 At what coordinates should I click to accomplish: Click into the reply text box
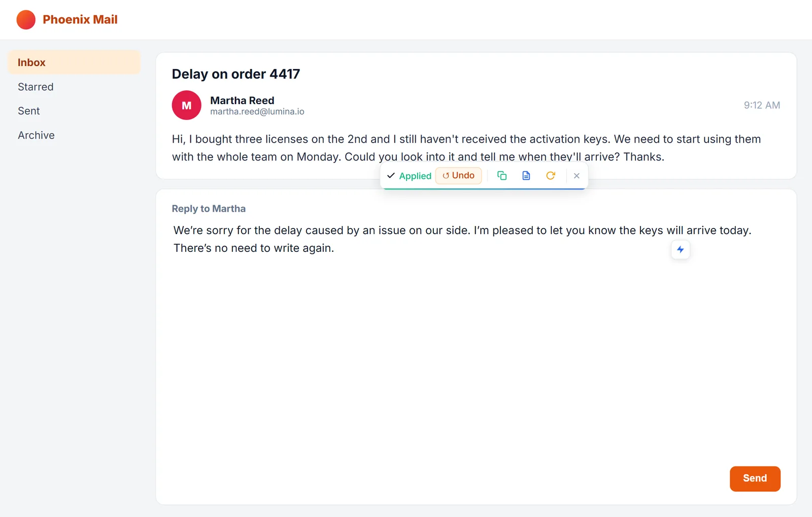476,340
